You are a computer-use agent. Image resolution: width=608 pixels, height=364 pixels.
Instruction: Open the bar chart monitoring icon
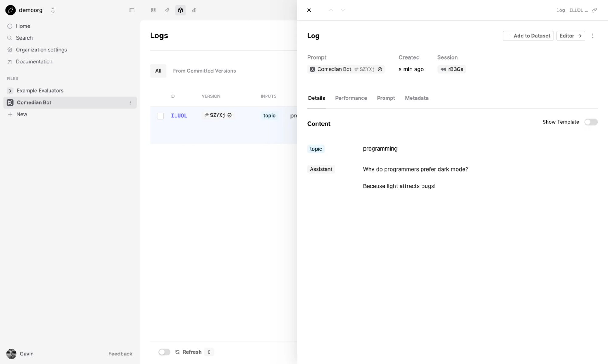point(194,10)
